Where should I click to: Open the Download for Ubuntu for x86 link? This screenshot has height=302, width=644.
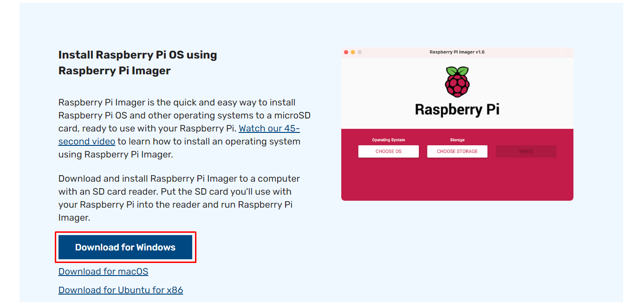[121, 290]
